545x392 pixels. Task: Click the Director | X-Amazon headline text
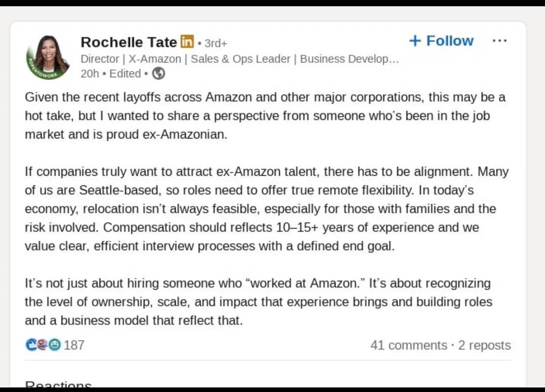click(x=239, y=59)
